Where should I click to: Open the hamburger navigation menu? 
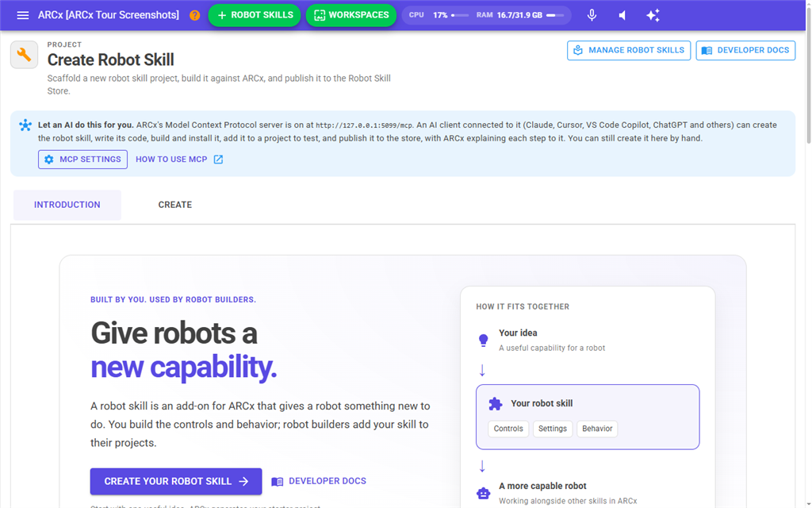(x=23, y=15)
